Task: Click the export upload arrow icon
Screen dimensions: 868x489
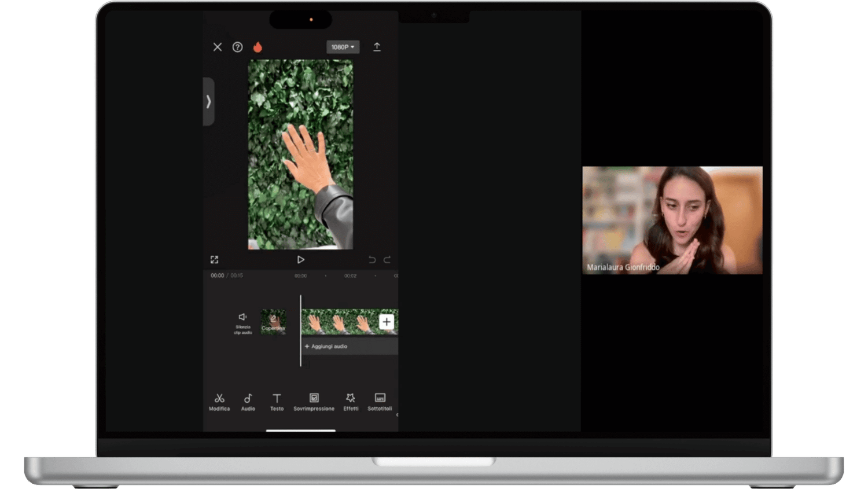Action: coord(377,47)
